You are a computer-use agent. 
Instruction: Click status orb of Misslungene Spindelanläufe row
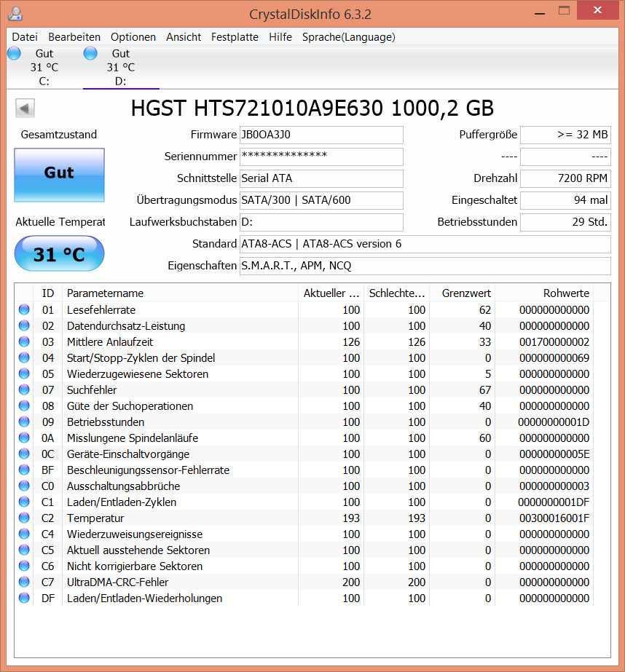pyautogui.click(x=25, y=438)
